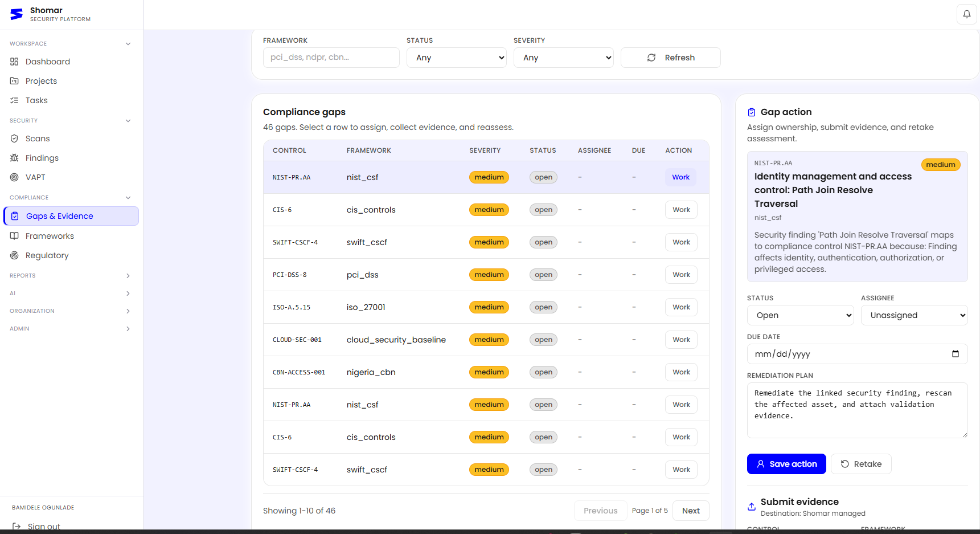The height and width of the screenshot is (534, 980).
Task: Open the VAPT page
Action: point(71,177)
